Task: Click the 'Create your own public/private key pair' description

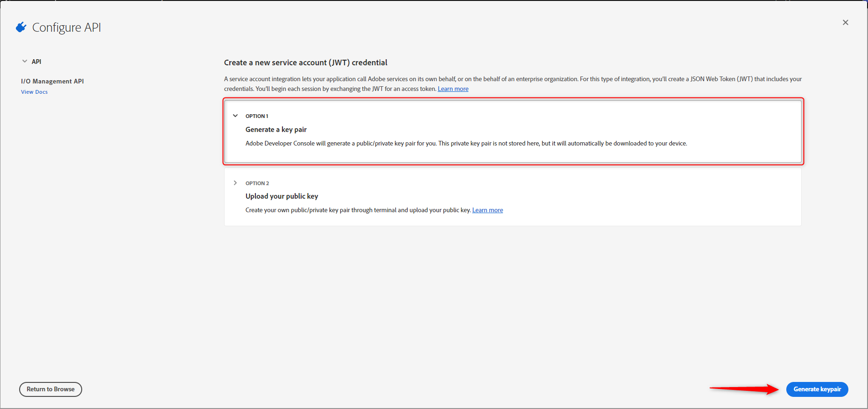Action: click(x=358, y=210)
